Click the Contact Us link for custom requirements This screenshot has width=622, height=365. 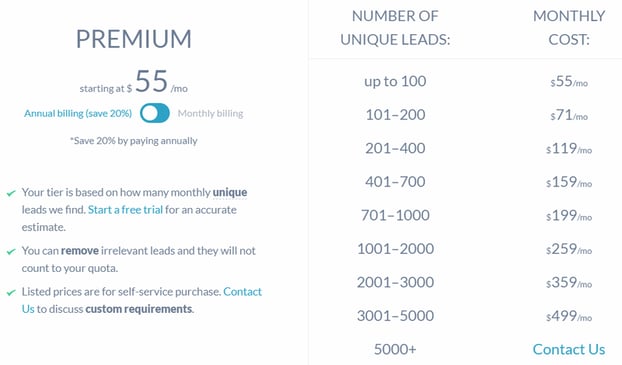(x=242, y=292)
